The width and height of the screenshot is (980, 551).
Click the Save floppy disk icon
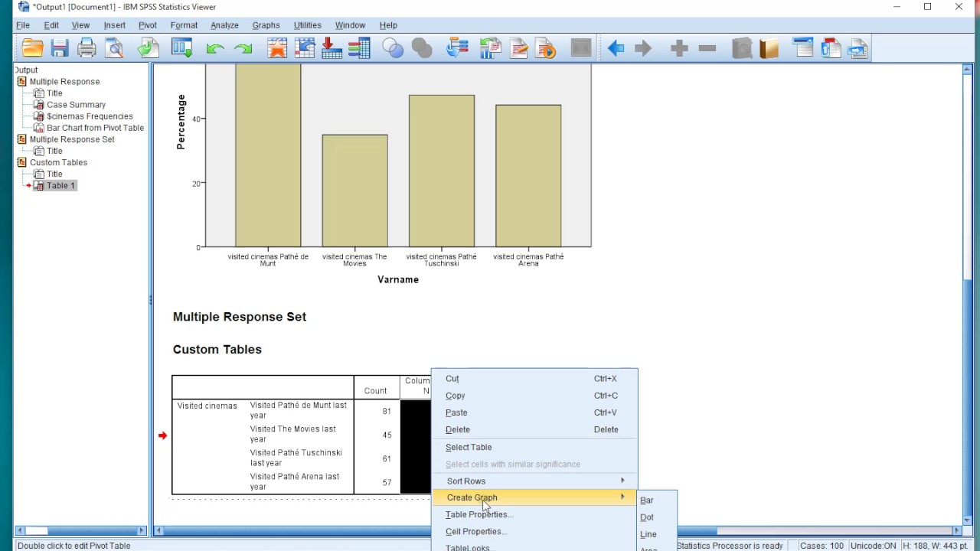(60, 49)
